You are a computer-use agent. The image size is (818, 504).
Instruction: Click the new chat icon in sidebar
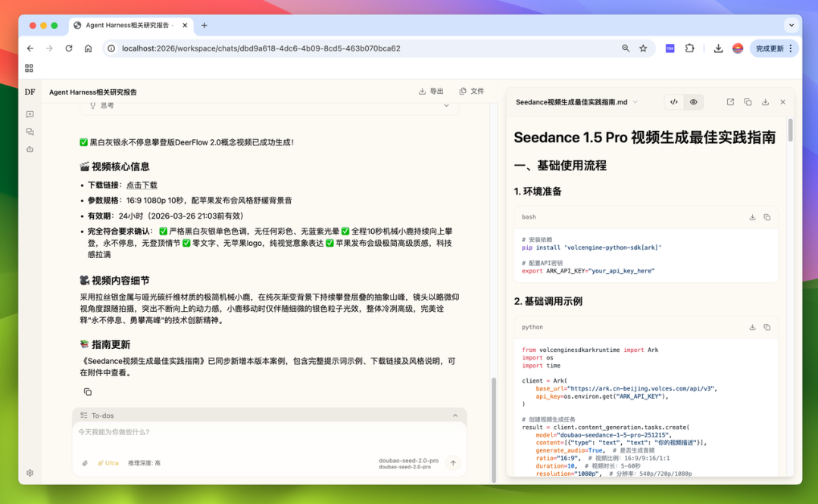[x=30, y=114]
